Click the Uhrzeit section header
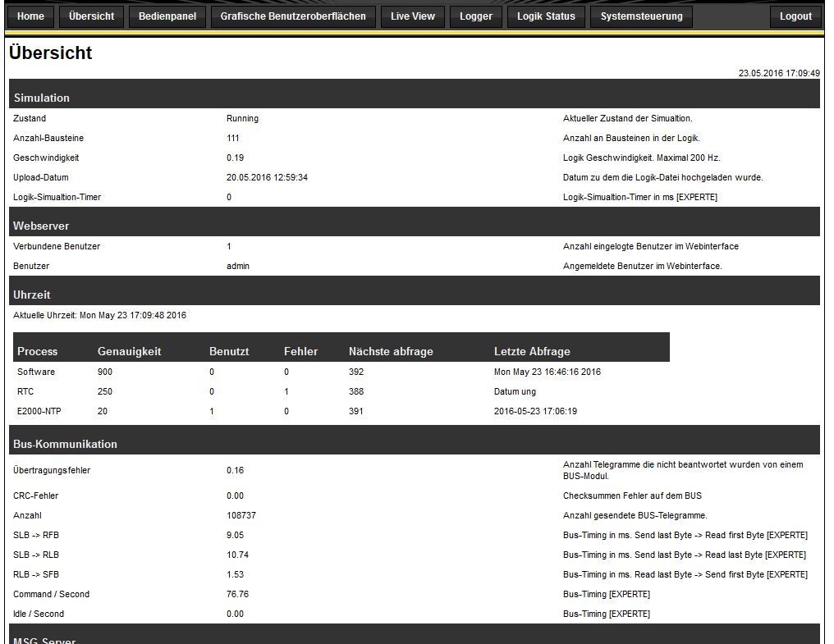The height and width of the screenshot is (644, 834). point(32,295)
